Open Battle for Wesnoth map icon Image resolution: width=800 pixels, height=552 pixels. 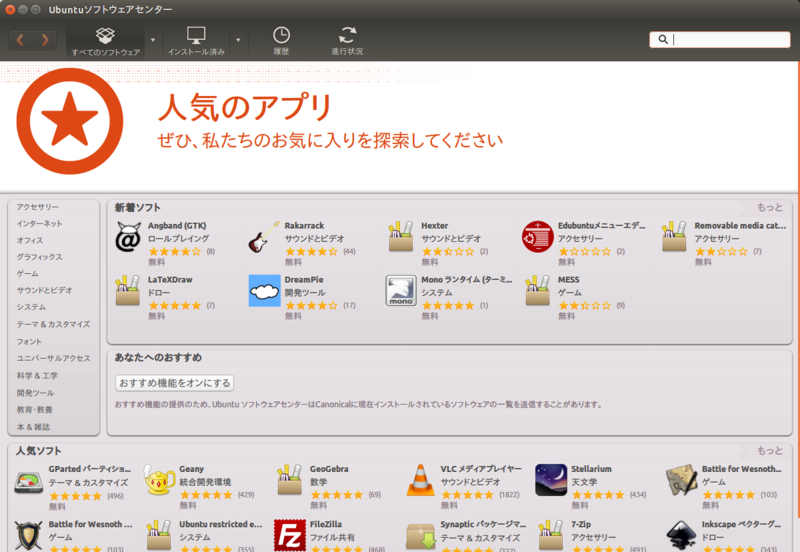tap(682, 480)
